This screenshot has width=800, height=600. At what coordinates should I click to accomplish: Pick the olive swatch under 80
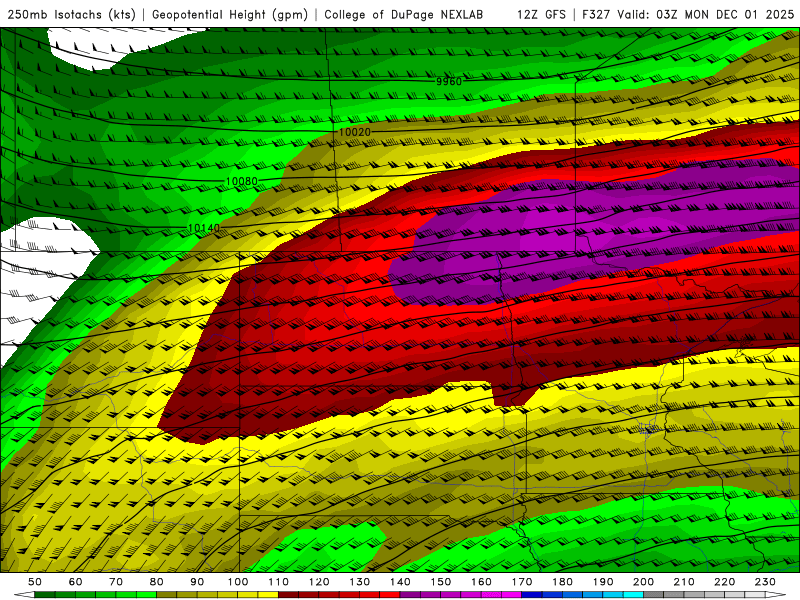(x=167, y=595)
